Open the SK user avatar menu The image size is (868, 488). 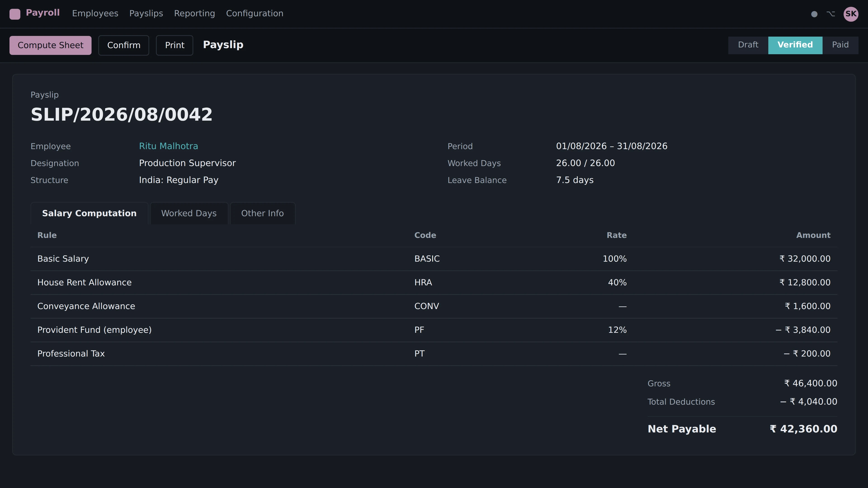pyautogui.click(x=851, y=14)
